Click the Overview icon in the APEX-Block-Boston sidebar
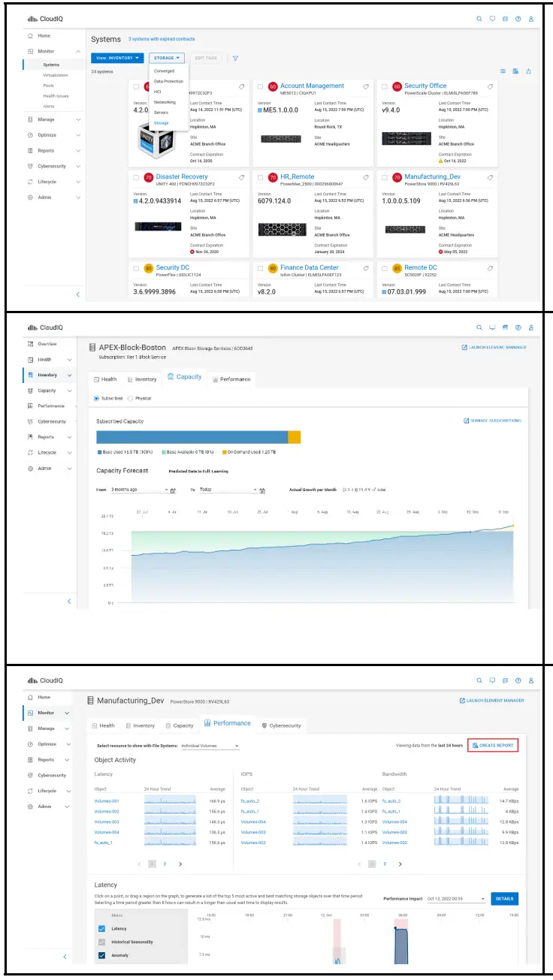This screenshot has width=553, height=980. pyautogui.click(x=30, y=344)
